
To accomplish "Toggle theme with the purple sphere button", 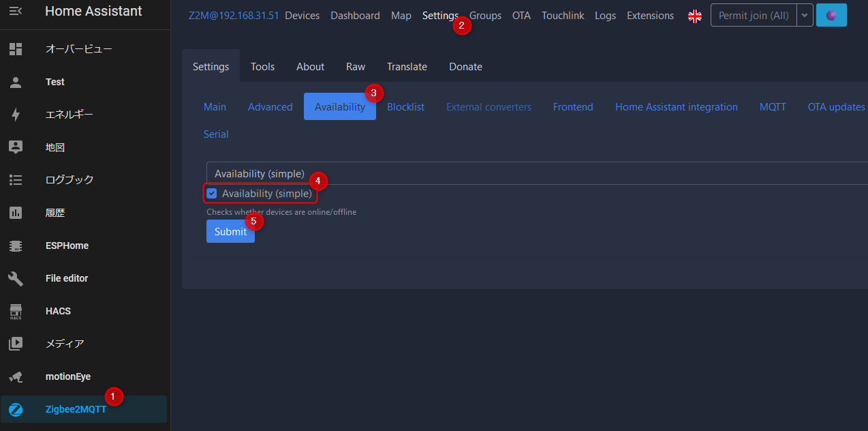I will (x=831, y=15).
